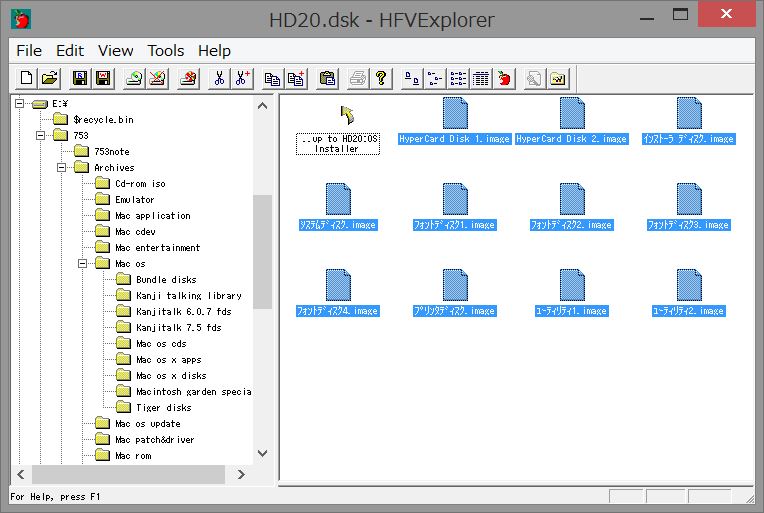Select the ユーティリティ2.image file
This screenshot has width=764, height=513.
(688, 293)
